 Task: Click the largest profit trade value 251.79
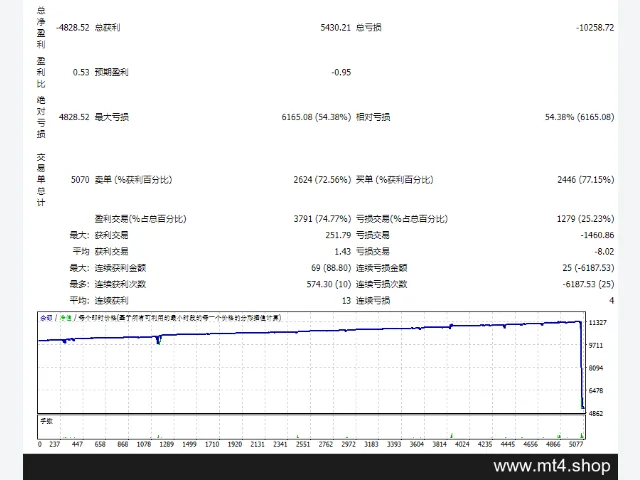click(x=338, y=235)
